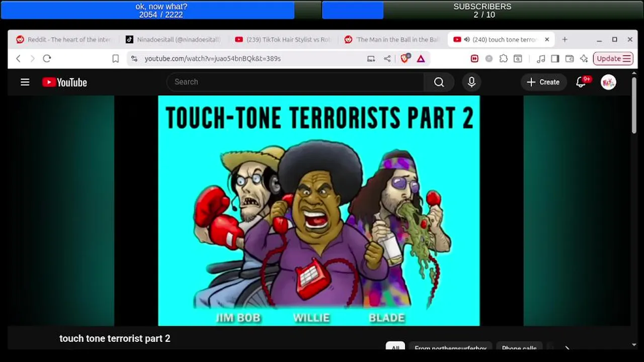The image size is (644, 362).
Task: Open Leo AI sparkle icon
Action: (x=584, y=59)
